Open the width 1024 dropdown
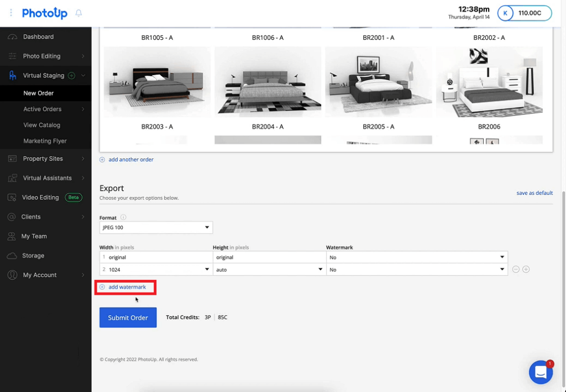This screenshot has width=566, height=392. 156,269
